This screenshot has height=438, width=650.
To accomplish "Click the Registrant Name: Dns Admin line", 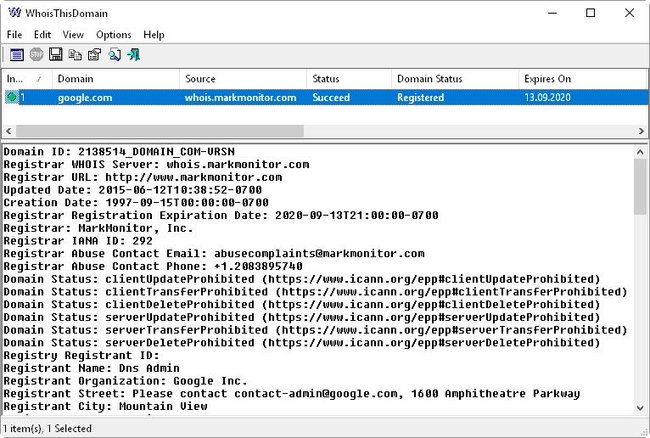I will [x=92, y=368].
